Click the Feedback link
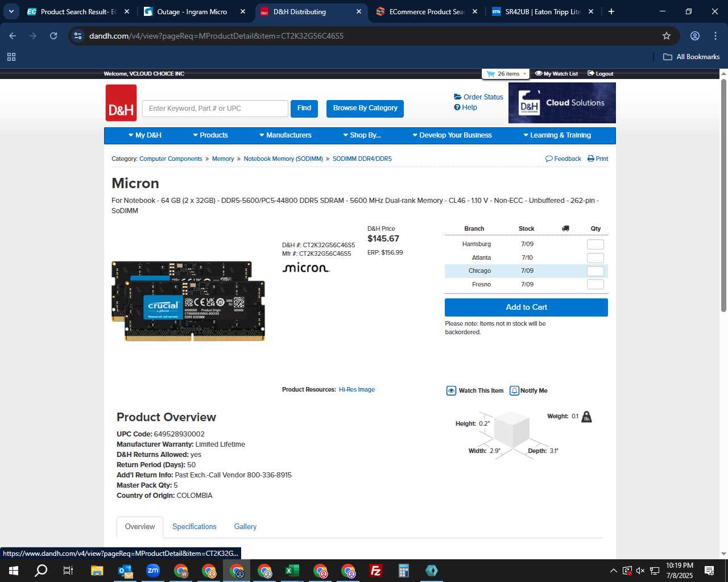The width and height of the screenshot is (728, 582). pos(563,159)
